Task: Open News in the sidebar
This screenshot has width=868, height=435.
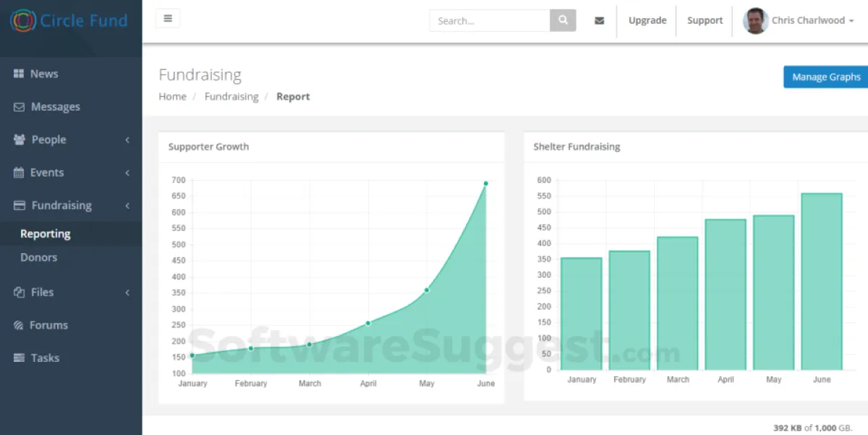Action: tap(43, 74)
